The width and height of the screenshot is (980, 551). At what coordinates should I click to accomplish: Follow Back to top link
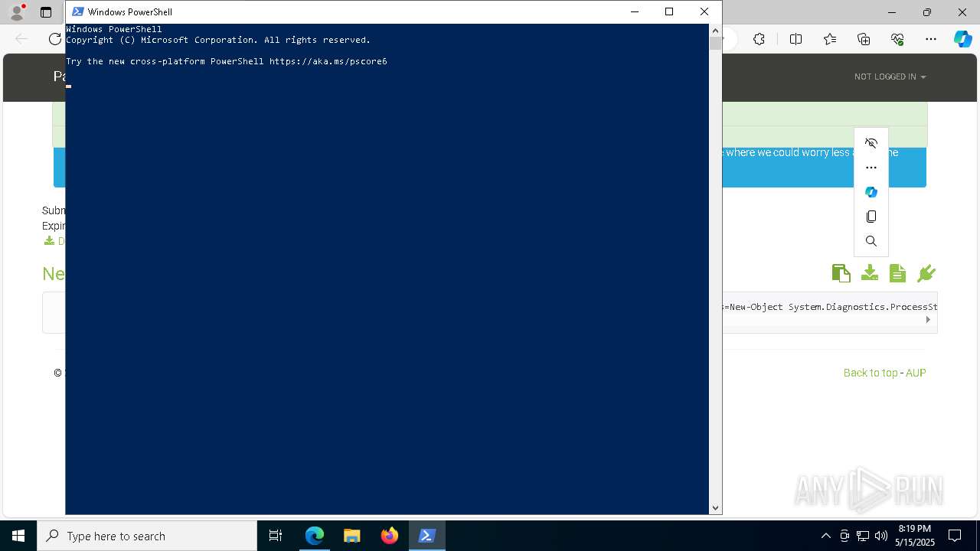(871, 373)
